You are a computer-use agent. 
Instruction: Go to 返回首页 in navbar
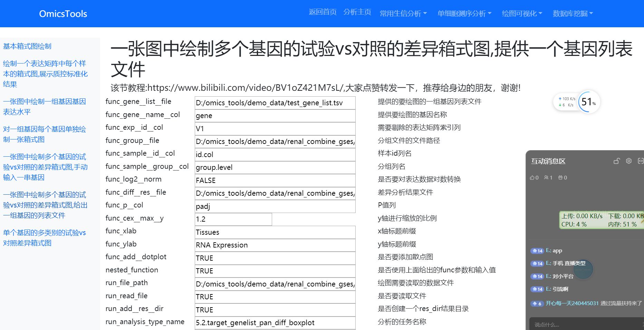pos(323,12)
